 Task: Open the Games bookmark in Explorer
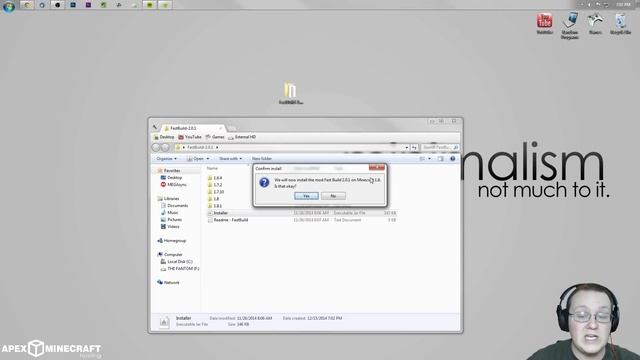[x=215, y=137]
